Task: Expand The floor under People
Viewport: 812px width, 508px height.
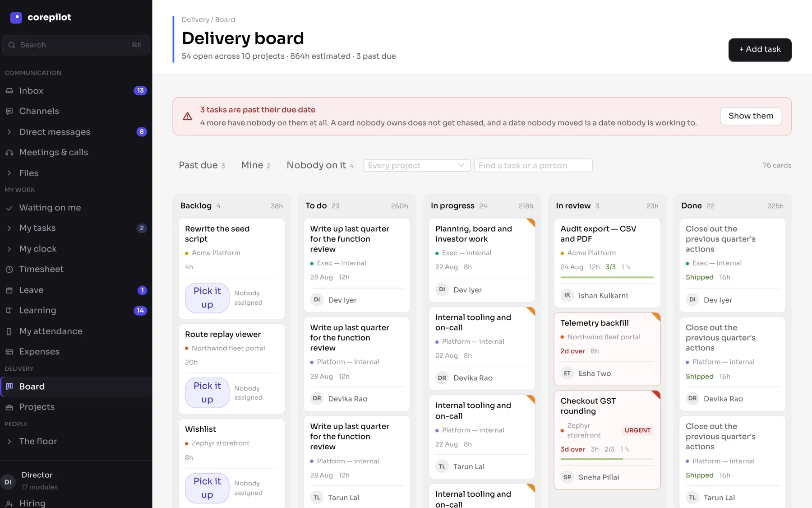Action: click(9, 442)
